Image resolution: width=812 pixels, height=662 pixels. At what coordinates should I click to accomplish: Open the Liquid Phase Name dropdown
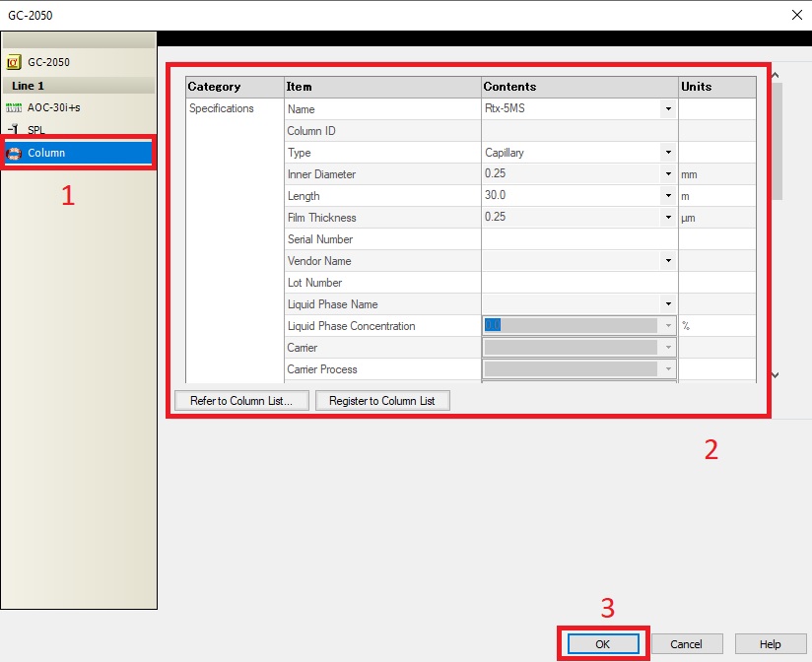(667, 304)
